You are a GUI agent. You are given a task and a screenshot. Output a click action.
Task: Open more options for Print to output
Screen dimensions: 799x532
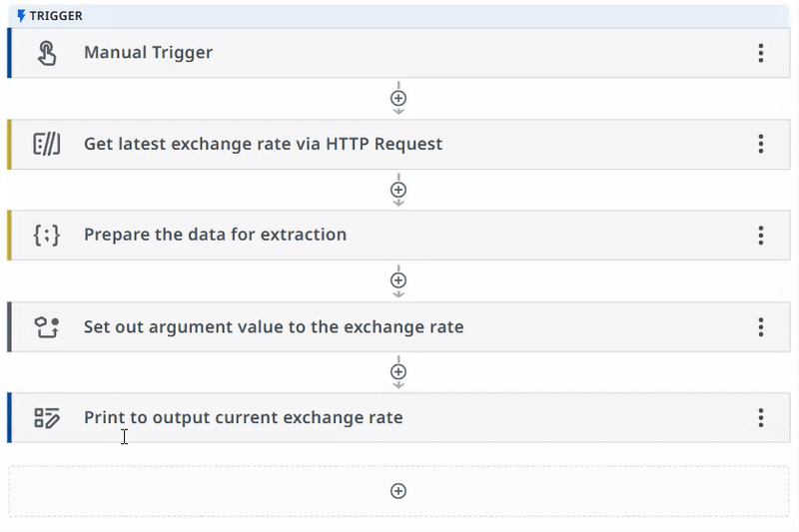click(761, 418)
